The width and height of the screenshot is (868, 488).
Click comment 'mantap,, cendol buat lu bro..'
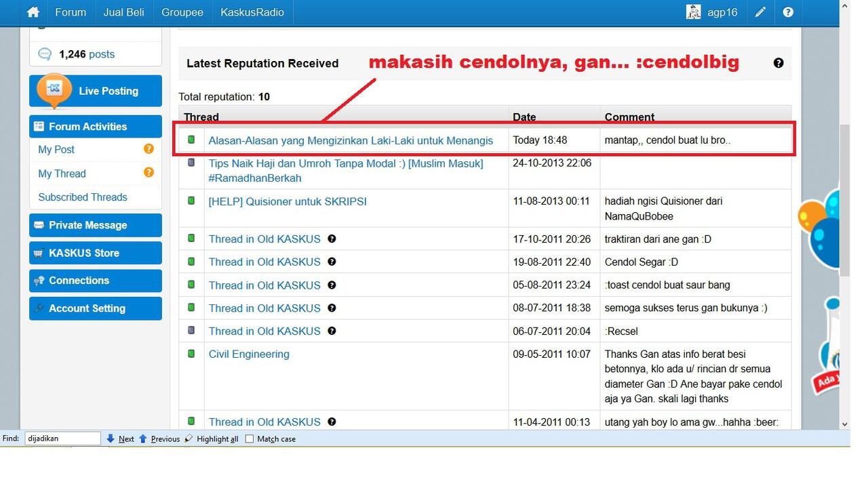667,140
